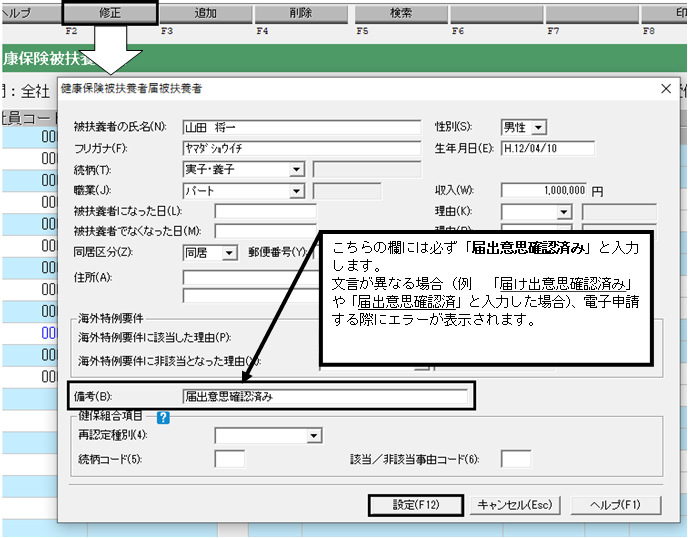688x538 pixels.
Task: Click the 収入 amount field
Action: [x=544, y=190]
